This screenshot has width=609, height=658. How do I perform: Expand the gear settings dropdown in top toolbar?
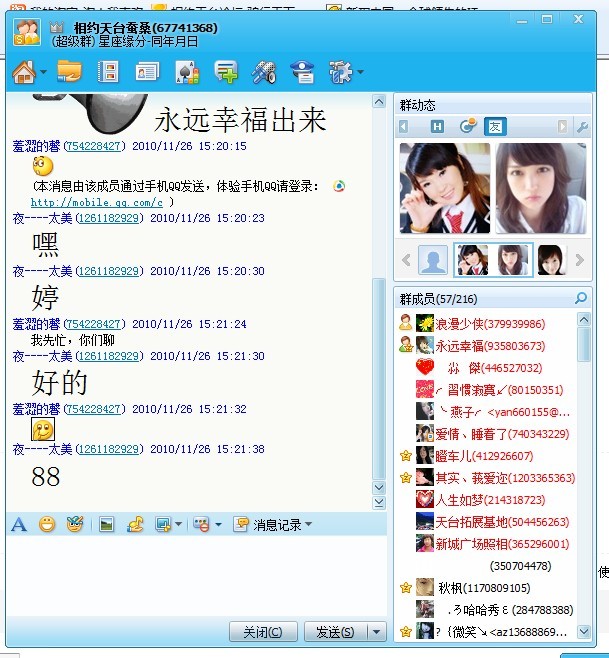pos(359,72)
